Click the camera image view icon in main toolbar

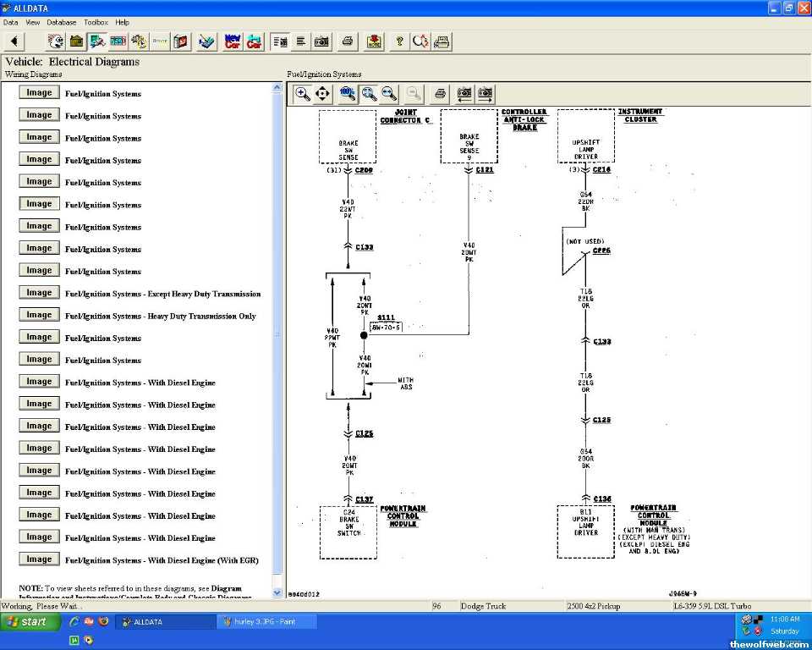(x=321, y=41)
